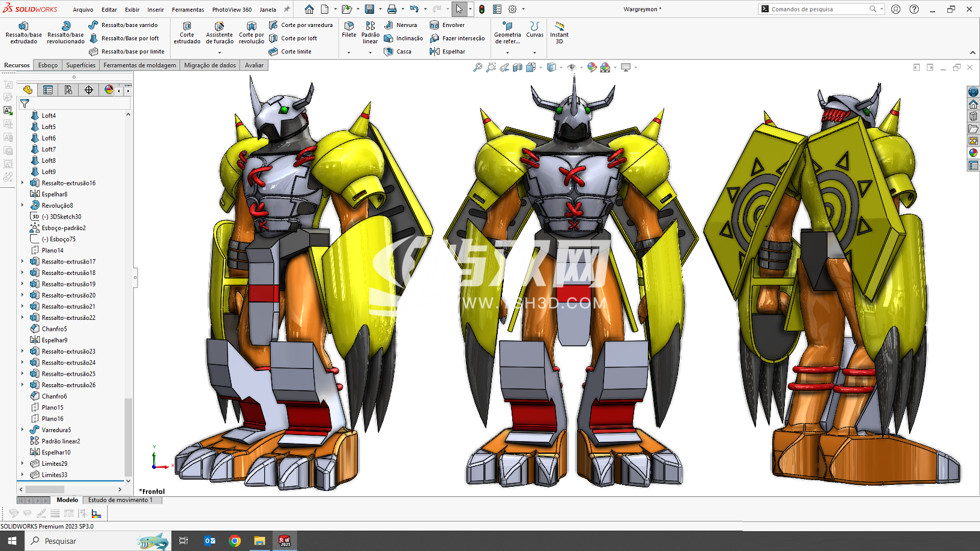Open the Avaliar ribbon tab

click(254, 65)
